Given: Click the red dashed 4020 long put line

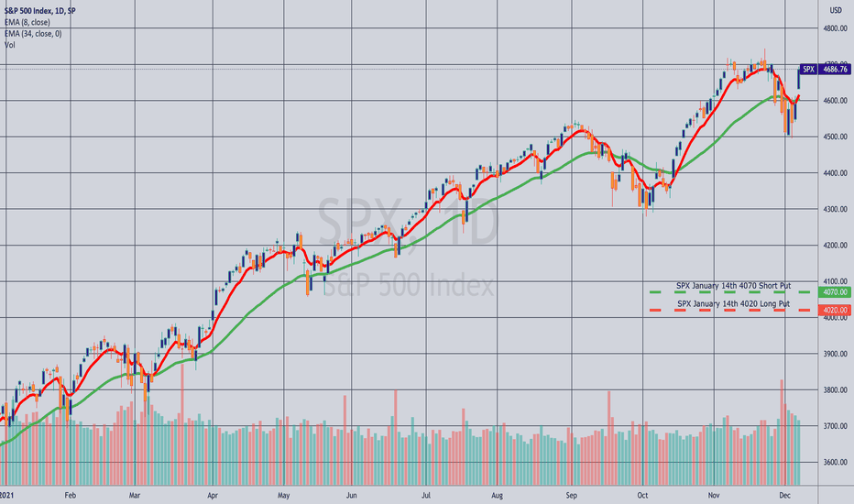Looking at the screenshot, I should [x=733, y=311].
